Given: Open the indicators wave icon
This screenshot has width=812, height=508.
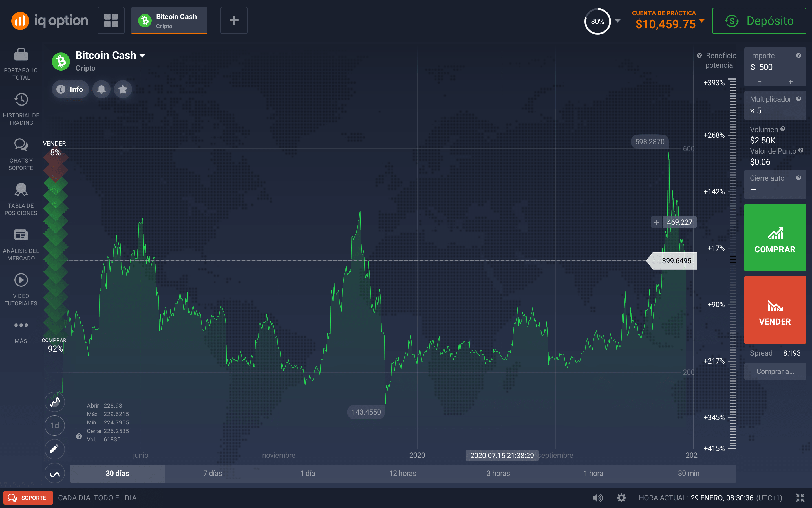Looking at the screenshot, I should click(55, 473).
